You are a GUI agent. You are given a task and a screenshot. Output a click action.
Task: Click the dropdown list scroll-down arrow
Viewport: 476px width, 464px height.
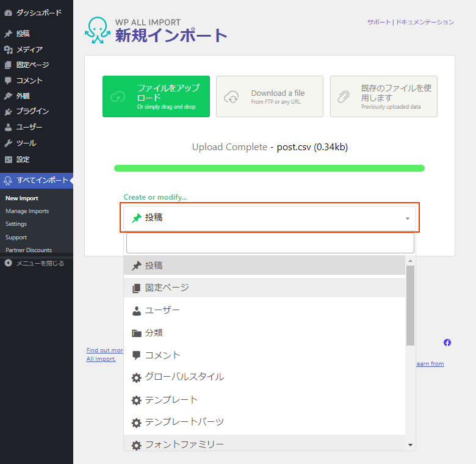tap(410, 445)
